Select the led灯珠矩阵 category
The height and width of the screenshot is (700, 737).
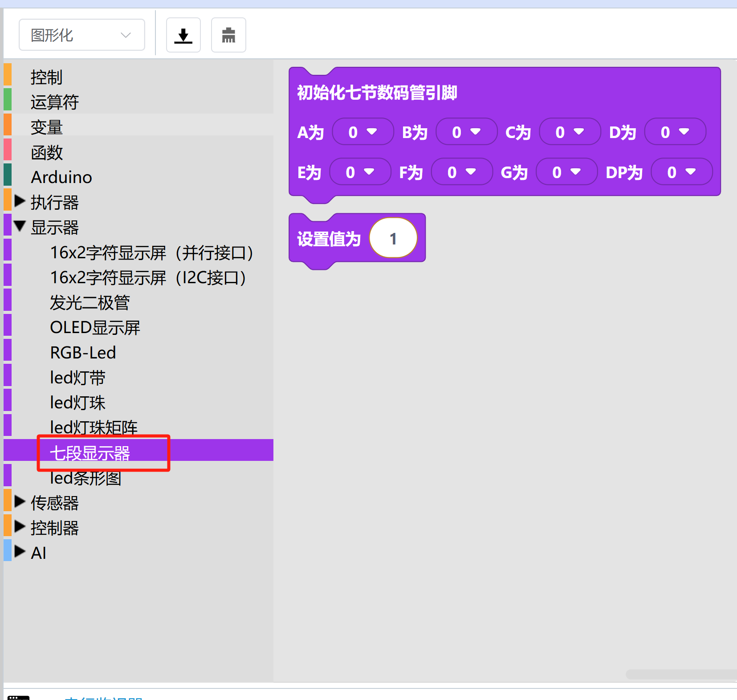(94, 427)
